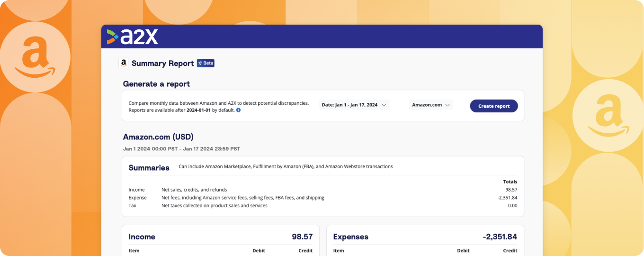Click the A2X logo in the header

click(x=133, y=37)
